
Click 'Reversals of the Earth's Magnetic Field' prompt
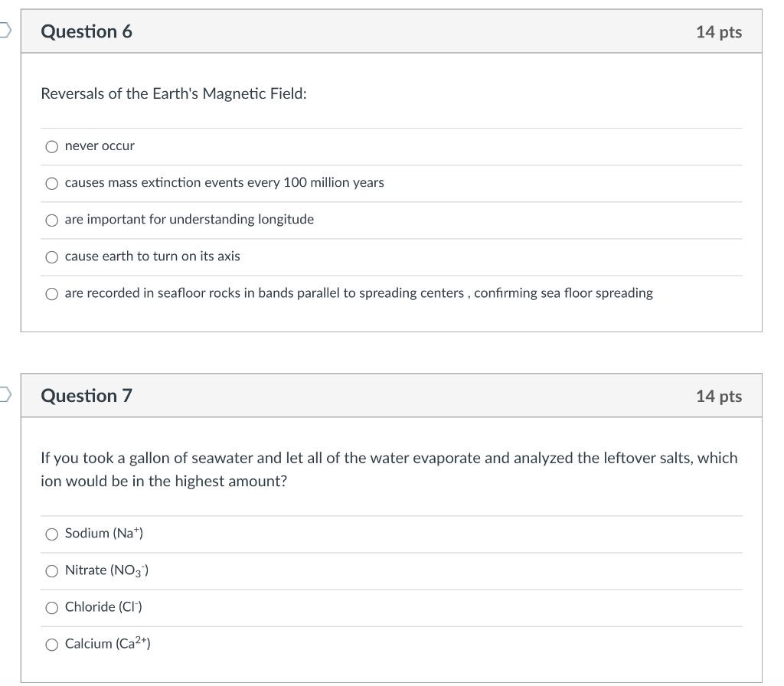tap(173, 93)
